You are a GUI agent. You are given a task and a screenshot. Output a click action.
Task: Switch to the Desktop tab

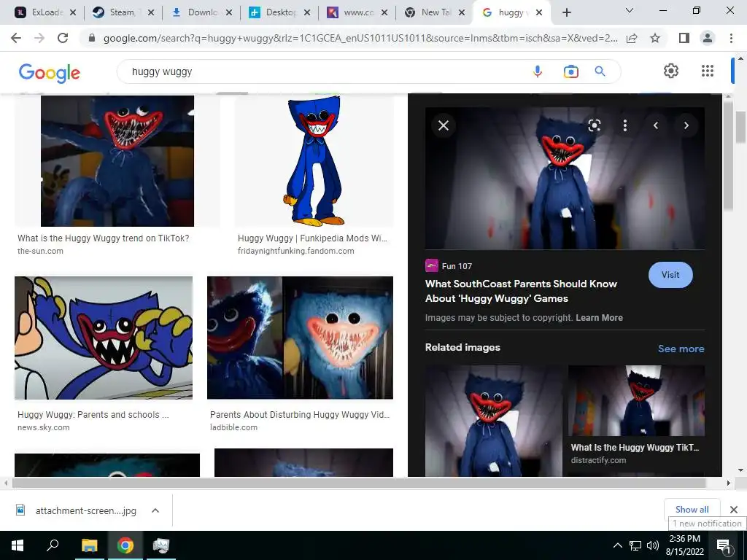click(x=274, y=12)
